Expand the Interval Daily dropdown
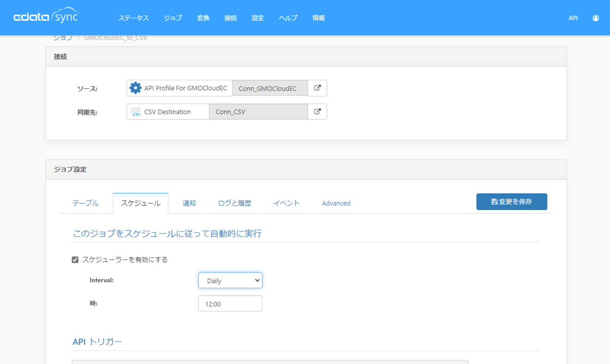 (230, 280)
